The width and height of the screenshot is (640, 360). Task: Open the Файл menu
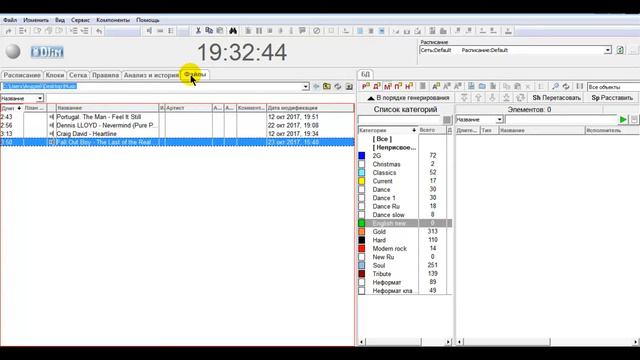(10, 20)
